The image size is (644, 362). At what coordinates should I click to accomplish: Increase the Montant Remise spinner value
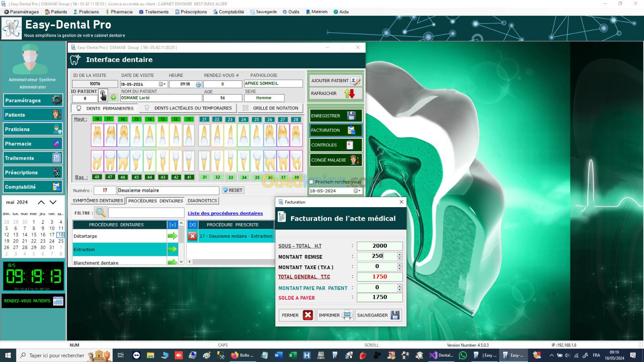[399, 254]
